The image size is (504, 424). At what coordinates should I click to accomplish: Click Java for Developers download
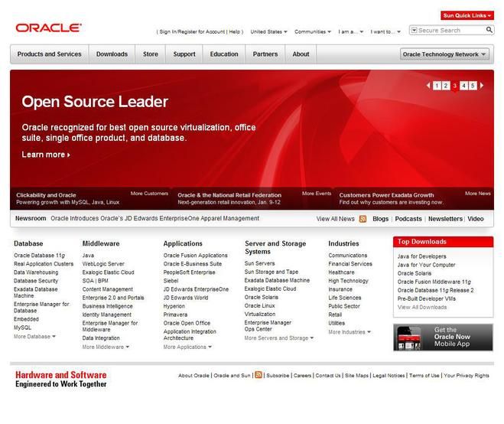pyautogui.click(x=421, y=256)
